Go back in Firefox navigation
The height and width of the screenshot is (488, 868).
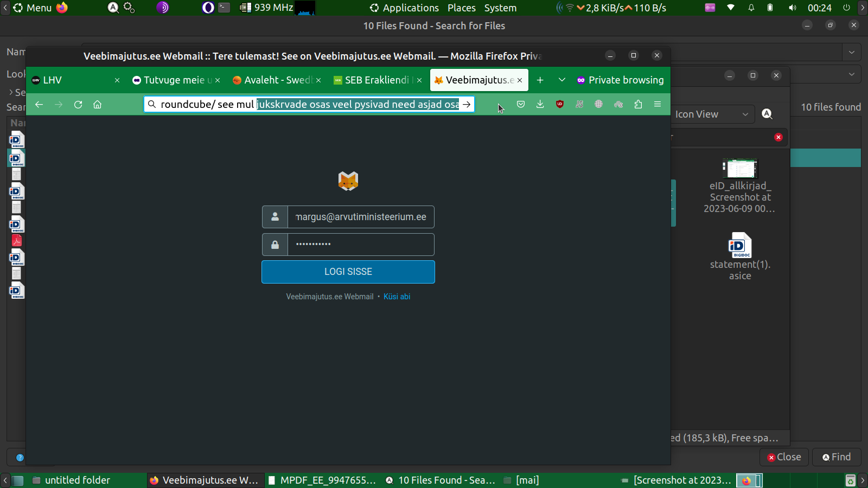(x=39, y=105)
